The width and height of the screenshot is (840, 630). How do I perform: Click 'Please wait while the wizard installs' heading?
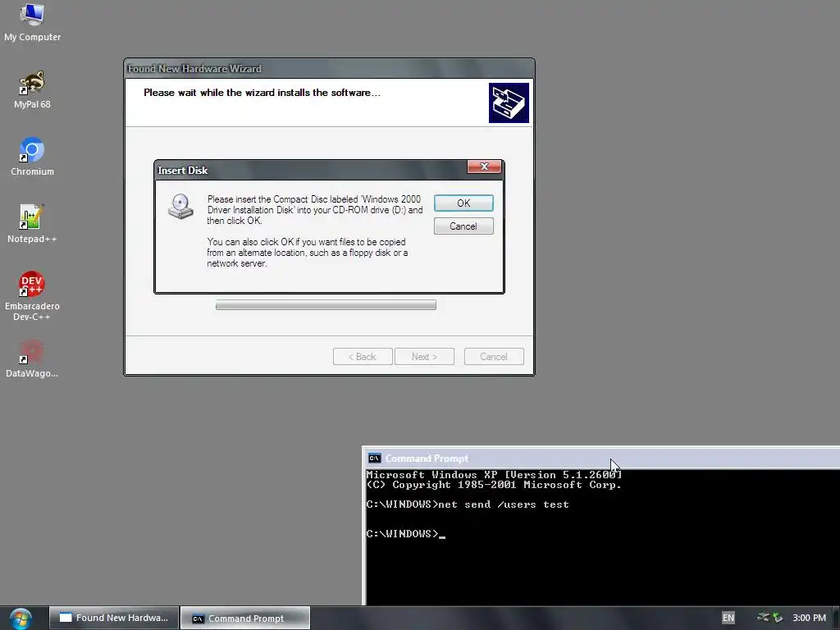point(262,93)
